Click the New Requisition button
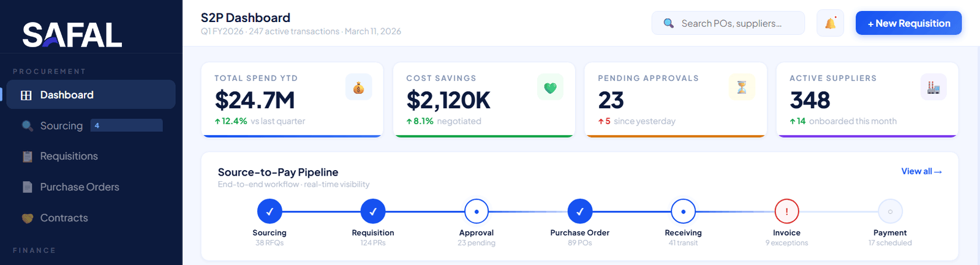The width and height of the screenshot is (980, 265). click(908, 23)
